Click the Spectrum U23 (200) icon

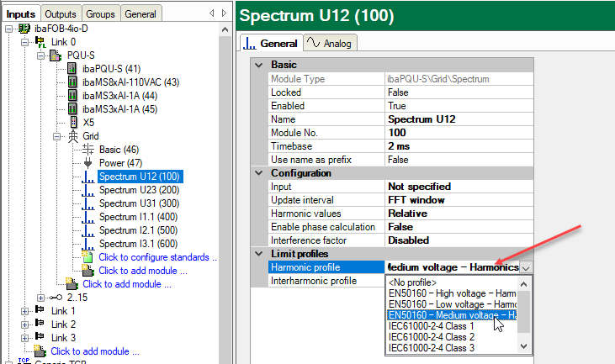pyautogui.click(x=88, y=190)
